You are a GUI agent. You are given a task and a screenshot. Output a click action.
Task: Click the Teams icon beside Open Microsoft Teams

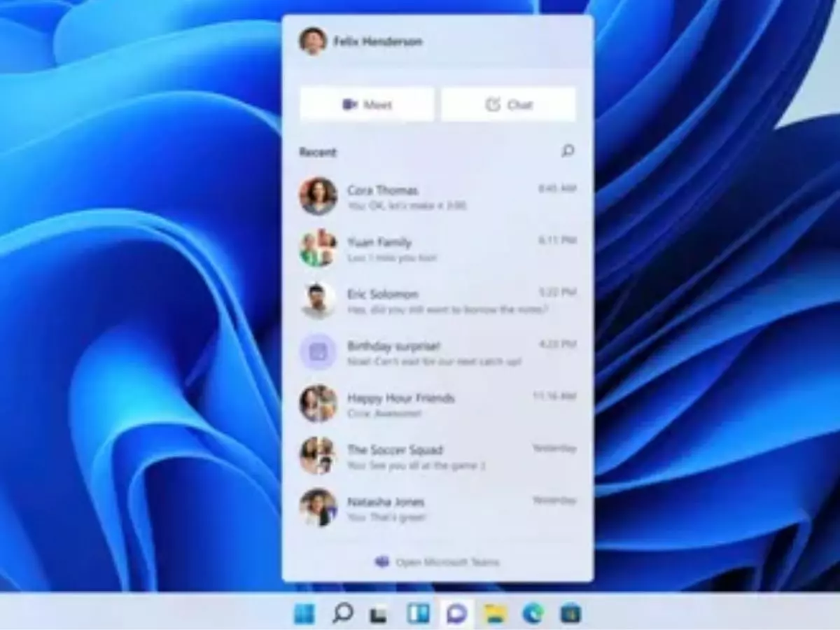point(383,561)
